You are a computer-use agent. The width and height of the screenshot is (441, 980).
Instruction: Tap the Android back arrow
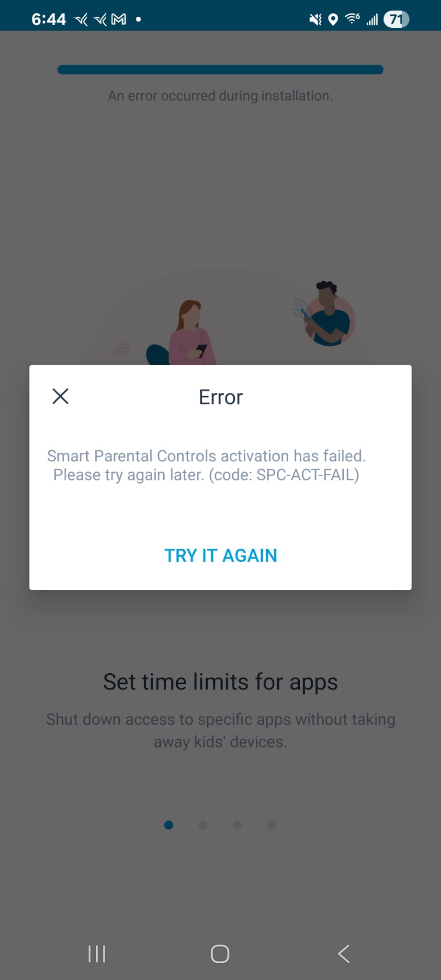[344, 954]
